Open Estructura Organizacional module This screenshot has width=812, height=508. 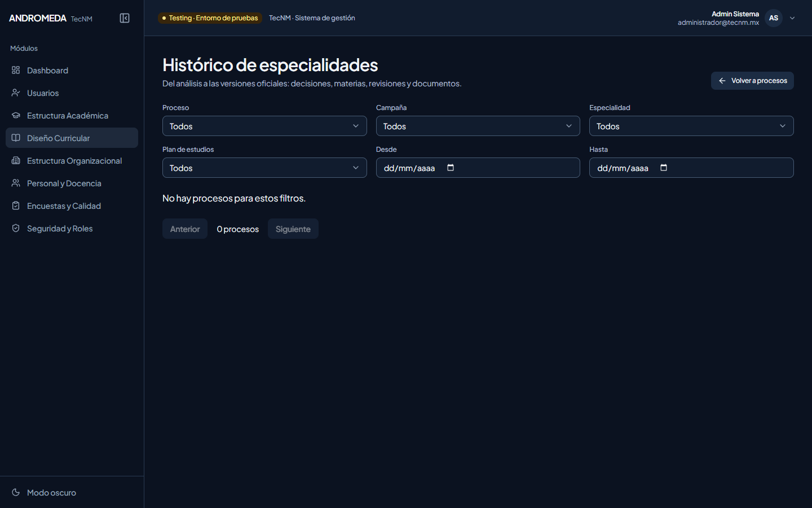72,160
